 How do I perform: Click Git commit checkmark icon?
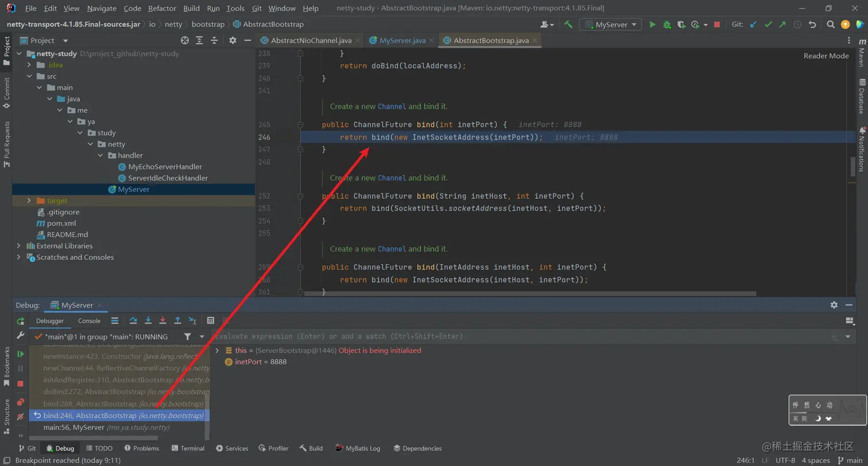(x=768, y=25)
